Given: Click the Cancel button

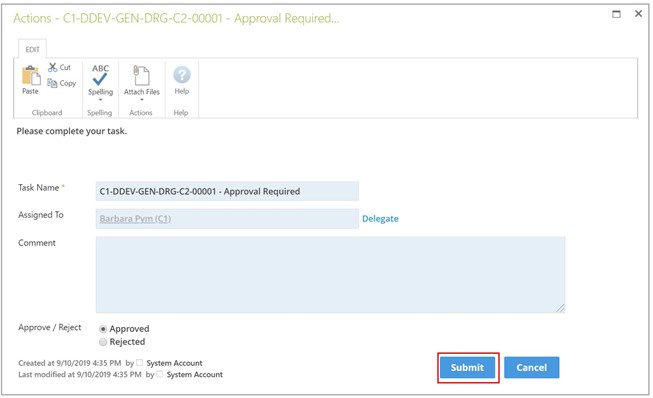Looking at the screenshot, I should (x=531, y=367).
